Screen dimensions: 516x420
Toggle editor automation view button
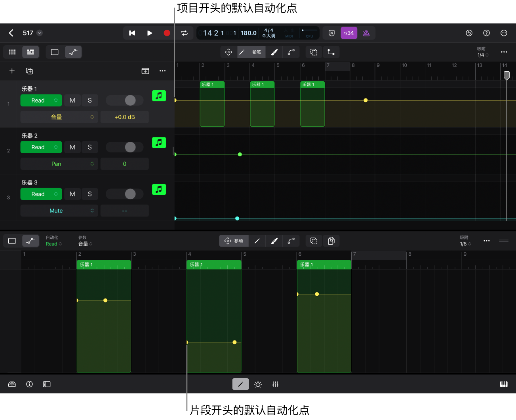tap(30, 241)
